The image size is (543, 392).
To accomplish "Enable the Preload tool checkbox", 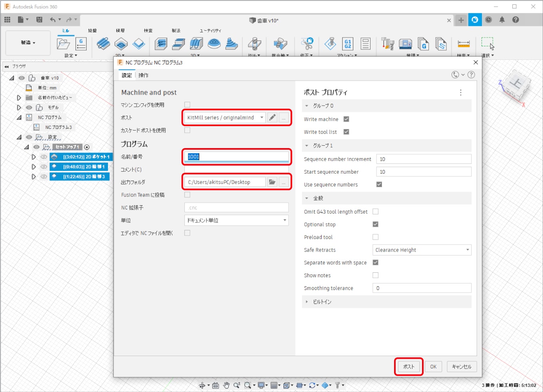I will click(375, 237).
